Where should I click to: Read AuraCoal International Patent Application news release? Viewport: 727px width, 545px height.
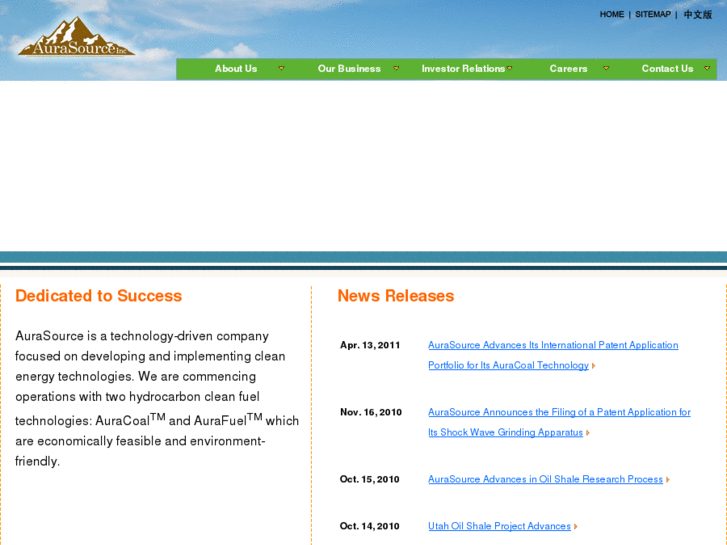[x=553, y=355]
